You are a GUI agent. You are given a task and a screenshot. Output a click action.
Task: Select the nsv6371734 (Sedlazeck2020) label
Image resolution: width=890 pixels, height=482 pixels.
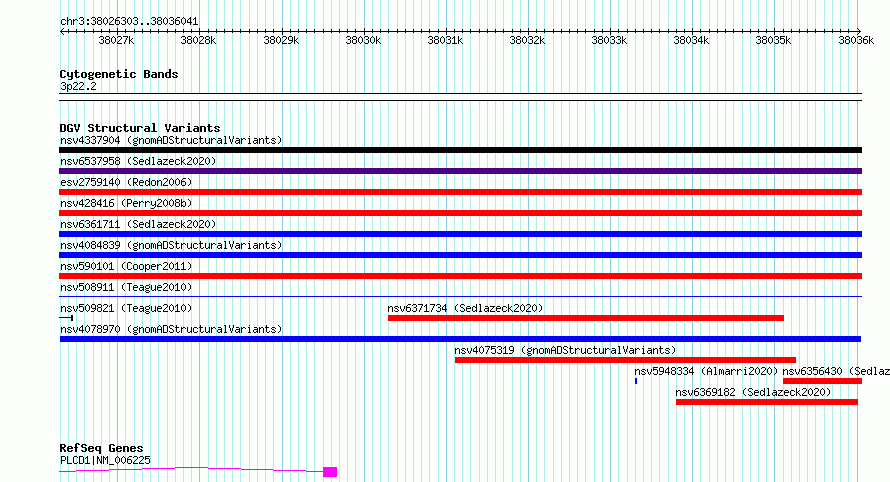(x=465, y=308)
